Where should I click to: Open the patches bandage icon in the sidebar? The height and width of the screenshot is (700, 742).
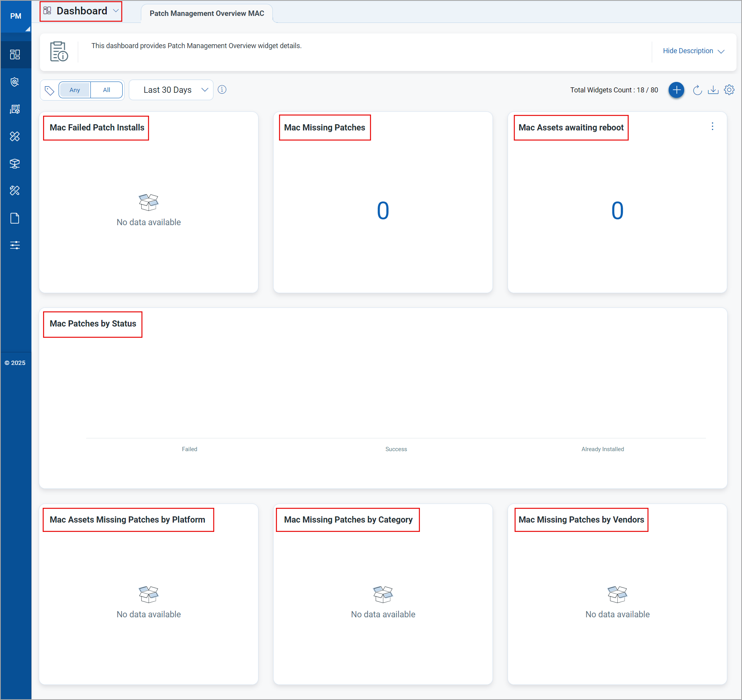click(x=15, y=136)
